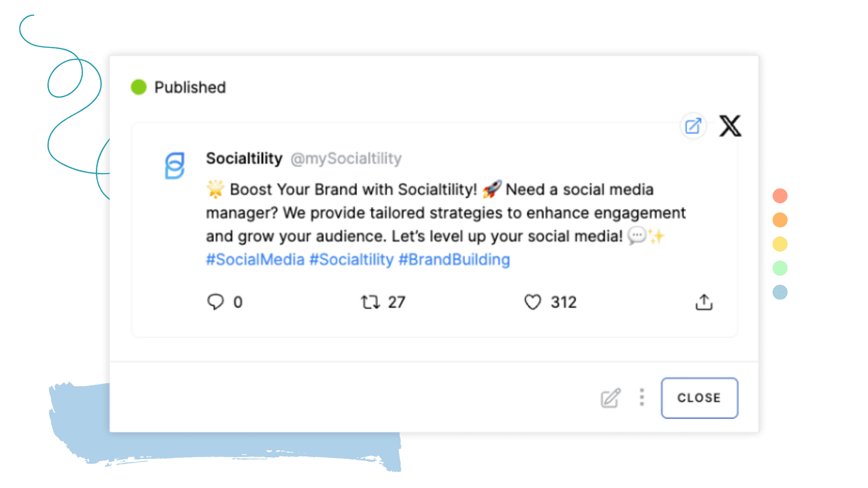Viewport: 868px width, 488px height.
Task: Click the share upload icon
Action: [x=703, y=302]
